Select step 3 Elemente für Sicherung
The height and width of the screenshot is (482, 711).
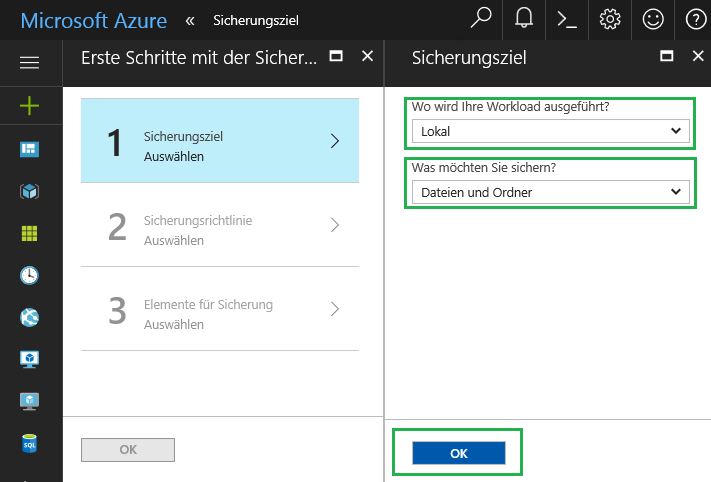[220, 309]
